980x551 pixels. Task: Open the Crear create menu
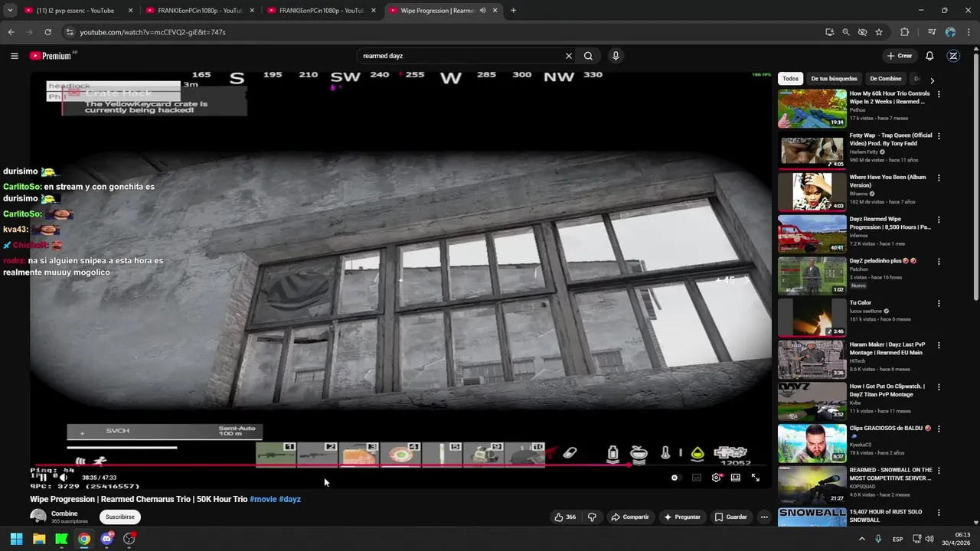coord(900,56)
